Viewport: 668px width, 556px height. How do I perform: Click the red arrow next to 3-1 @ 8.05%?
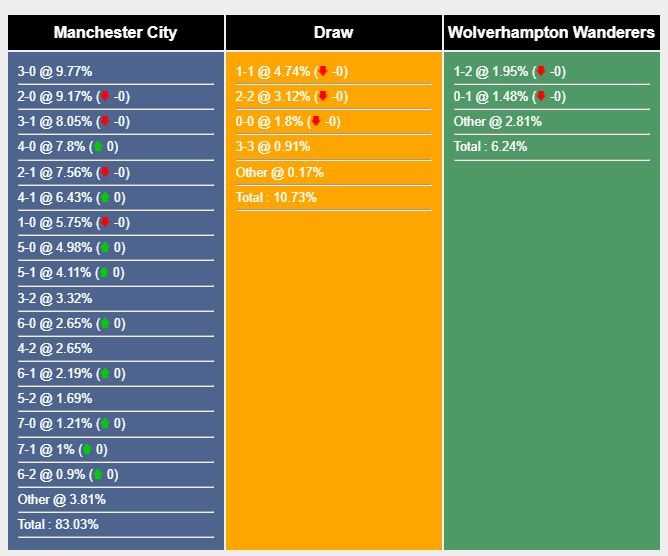(x=104, y=122)
